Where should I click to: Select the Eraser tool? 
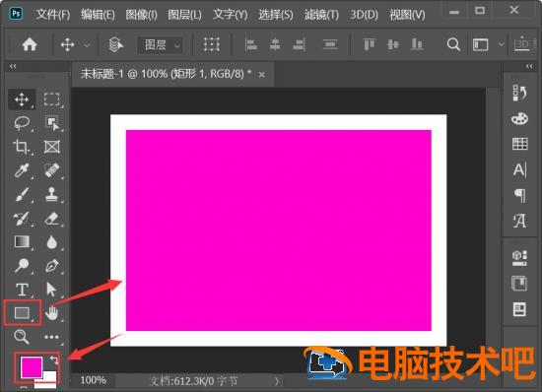[52, 219]
